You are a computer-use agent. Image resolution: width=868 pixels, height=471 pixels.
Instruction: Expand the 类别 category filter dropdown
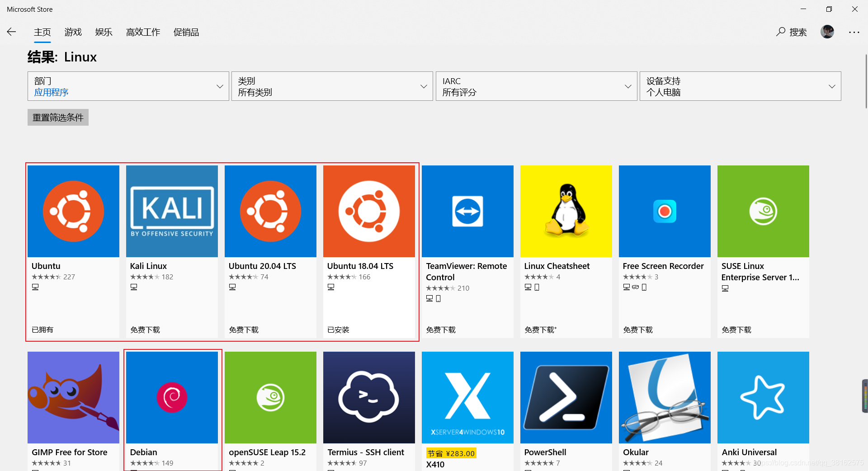[332, 86]
